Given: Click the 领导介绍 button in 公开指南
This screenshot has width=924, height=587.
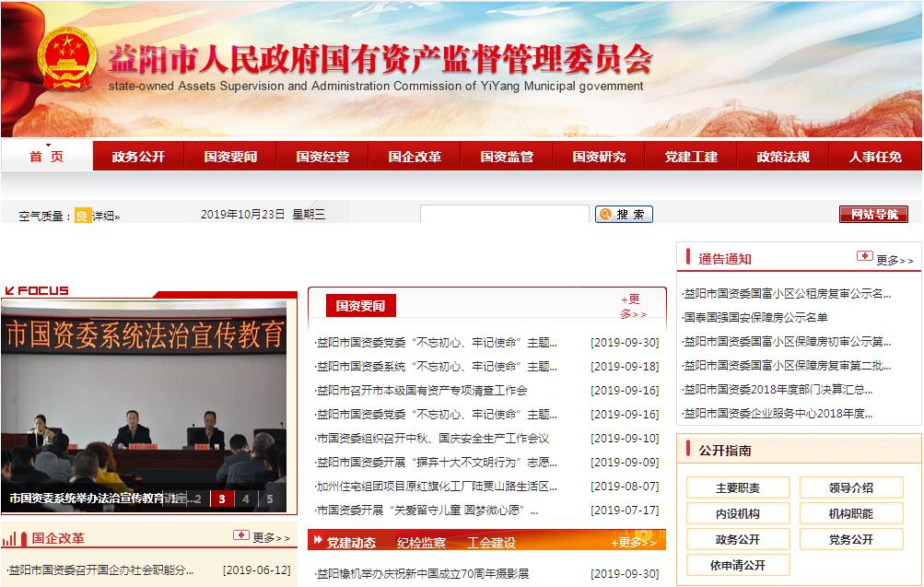Looking at the screenshot, I should point(850,487).
